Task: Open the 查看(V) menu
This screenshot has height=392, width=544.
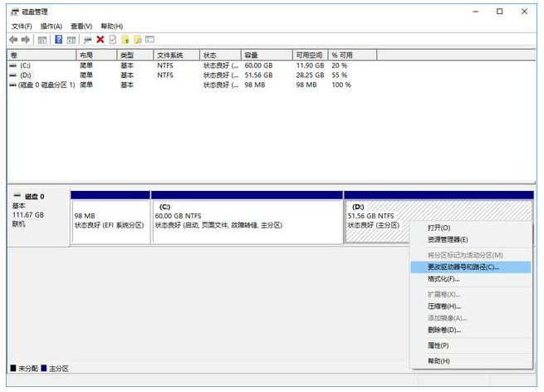Action: [81, 27]
